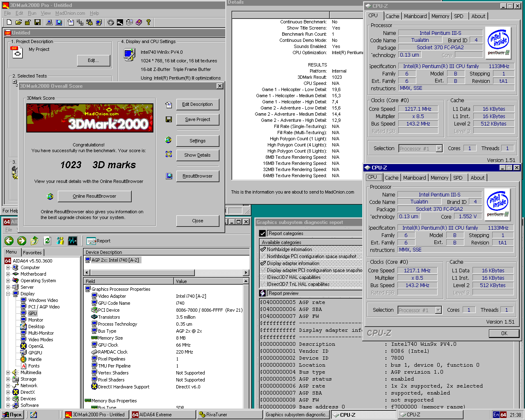Click the Report preview icon in diagnostic report
Screen dimensions: 525x420
pyautogui.click(x=263, y=293)
